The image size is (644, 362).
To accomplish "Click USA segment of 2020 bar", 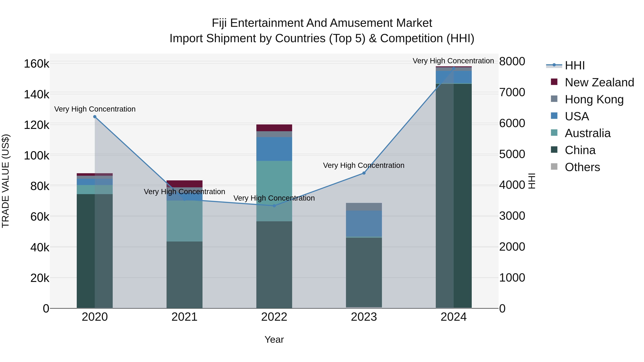I will tap(95, 182).
